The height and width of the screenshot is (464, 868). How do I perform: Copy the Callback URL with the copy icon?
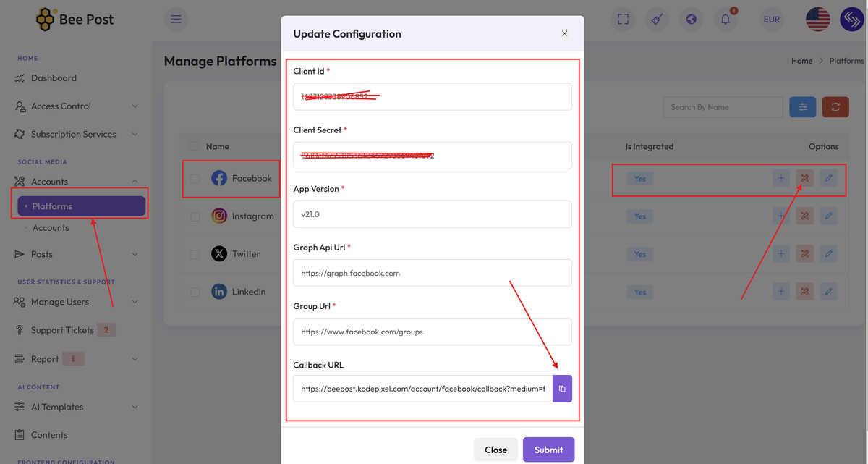point(562,389)
